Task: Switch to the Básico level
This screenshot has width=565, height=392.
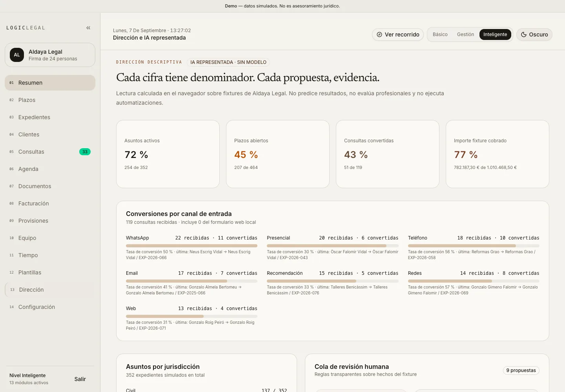Action: coord(440,34)
